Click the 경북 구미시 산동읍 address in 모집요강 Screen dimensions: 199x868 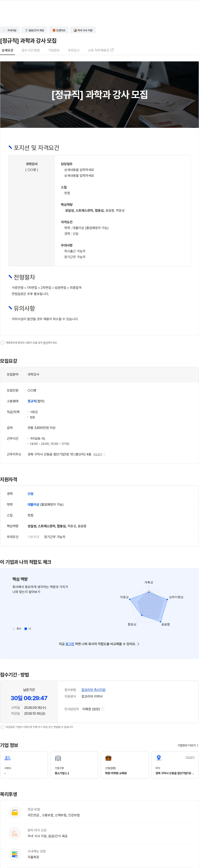(59, 455)
